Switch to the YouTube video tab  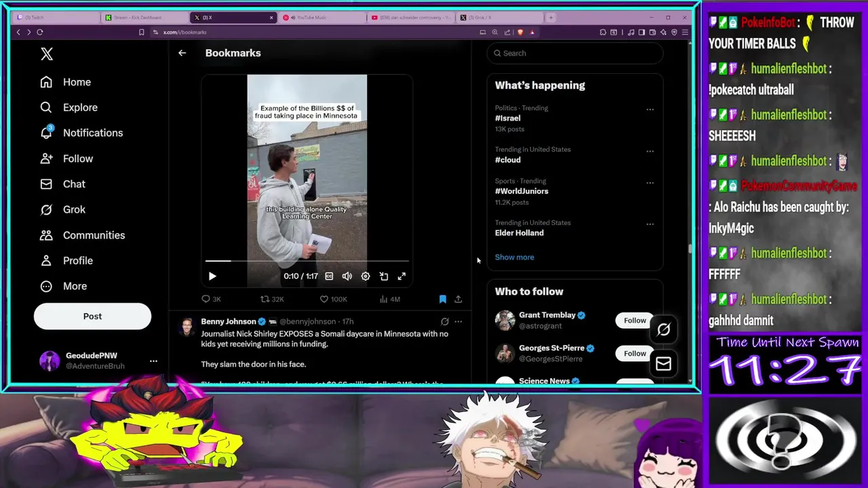(x=411, y=18)
